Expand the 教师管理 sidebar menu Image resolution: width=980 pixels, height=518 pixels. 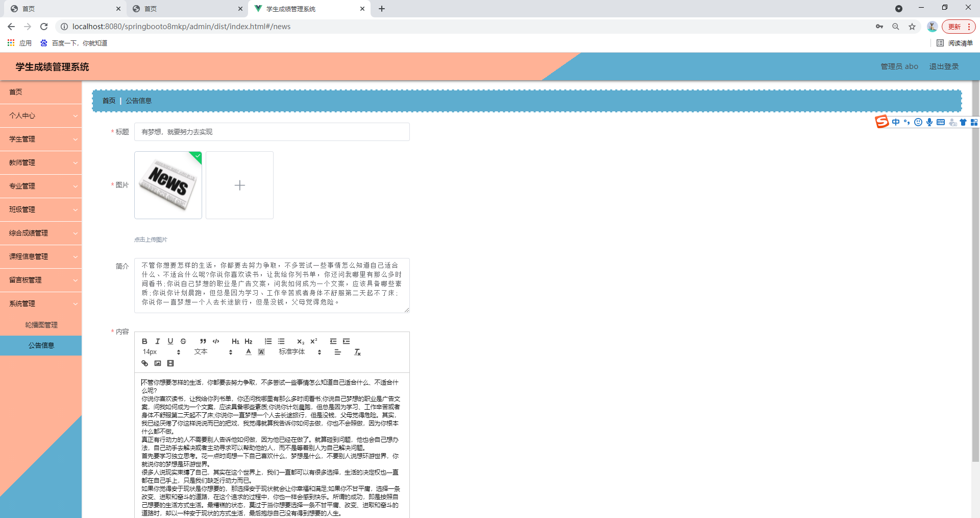(41, 162)
